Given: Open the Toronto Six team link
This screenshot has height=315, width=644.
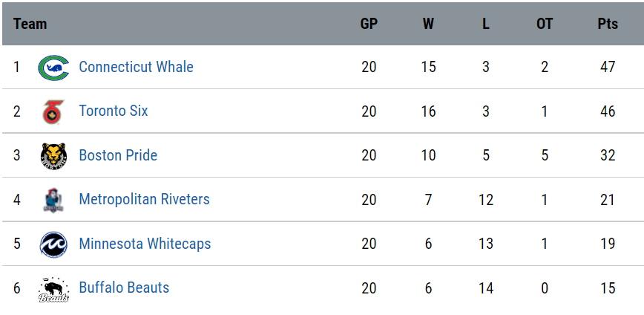Looking at the screenshot, I should [114, 111].
